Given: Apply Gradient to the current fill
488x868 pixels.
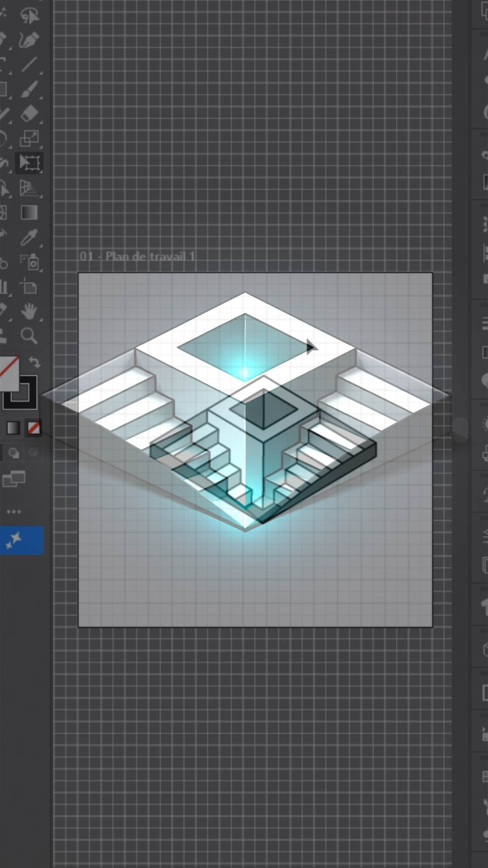Looking at the screenshot, I should point(13,428).
